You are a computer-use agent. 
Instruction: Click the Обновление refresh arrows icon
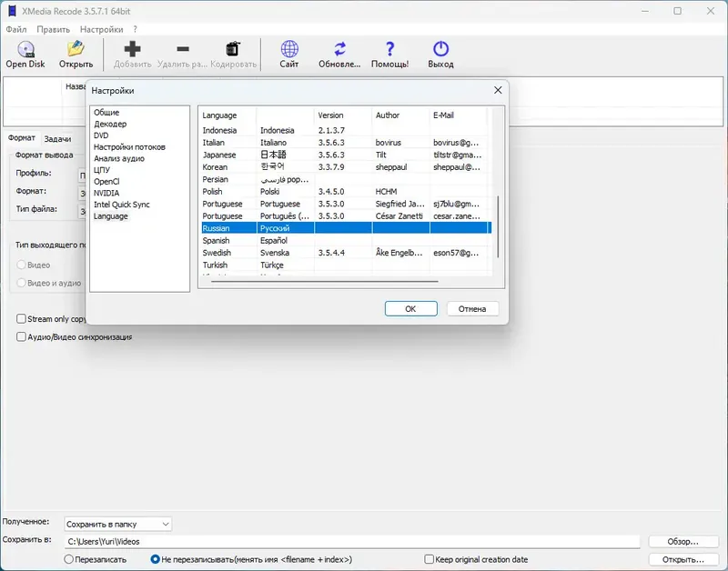pyautogui.click(x=339, y=49)
